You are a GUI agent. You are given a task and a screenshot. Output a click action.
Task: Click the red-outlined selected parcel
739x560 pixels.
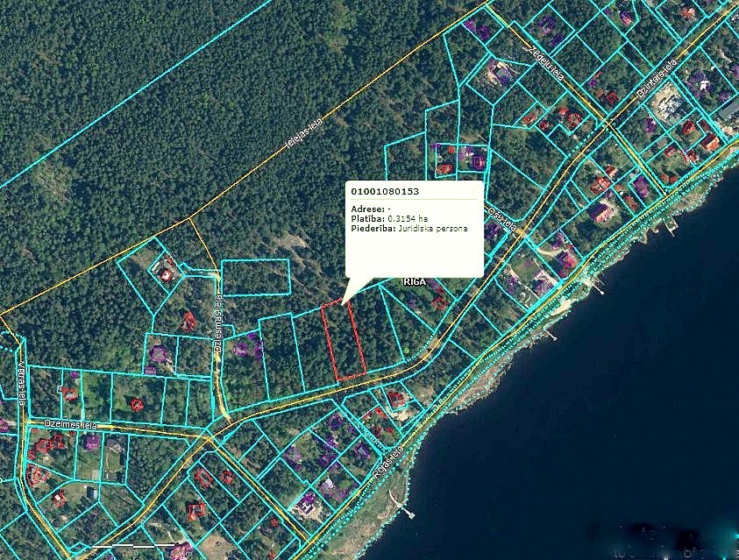tap(344, 342)
